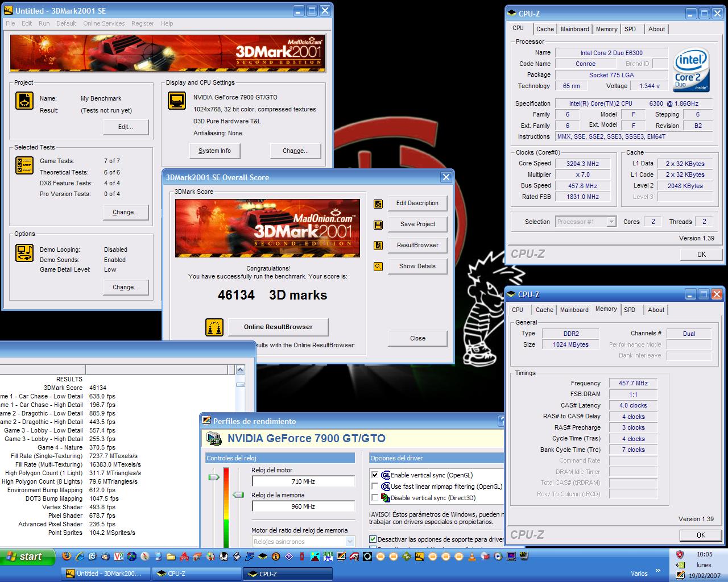
Task: Launch the yellow 99 icon in quick launch
Action: point(523,556)
